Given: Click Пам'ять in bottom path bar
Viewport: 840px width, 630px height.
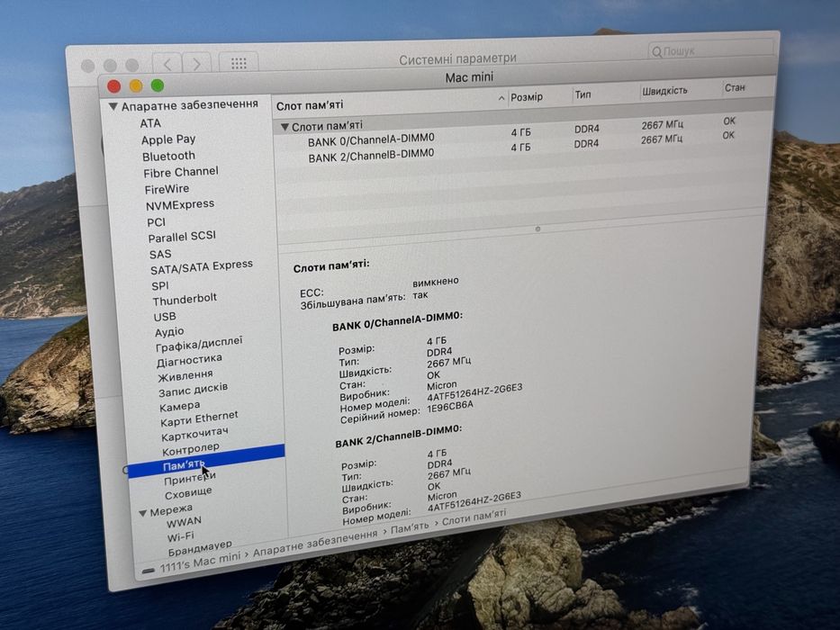Looking at the screenshot, I should click(410, 527).
